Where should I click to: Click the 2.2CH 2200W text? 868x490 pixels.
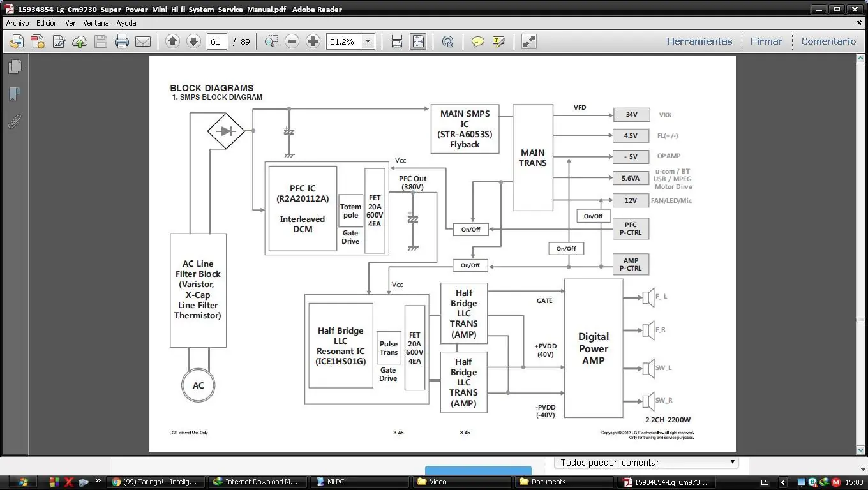(668, 420)
